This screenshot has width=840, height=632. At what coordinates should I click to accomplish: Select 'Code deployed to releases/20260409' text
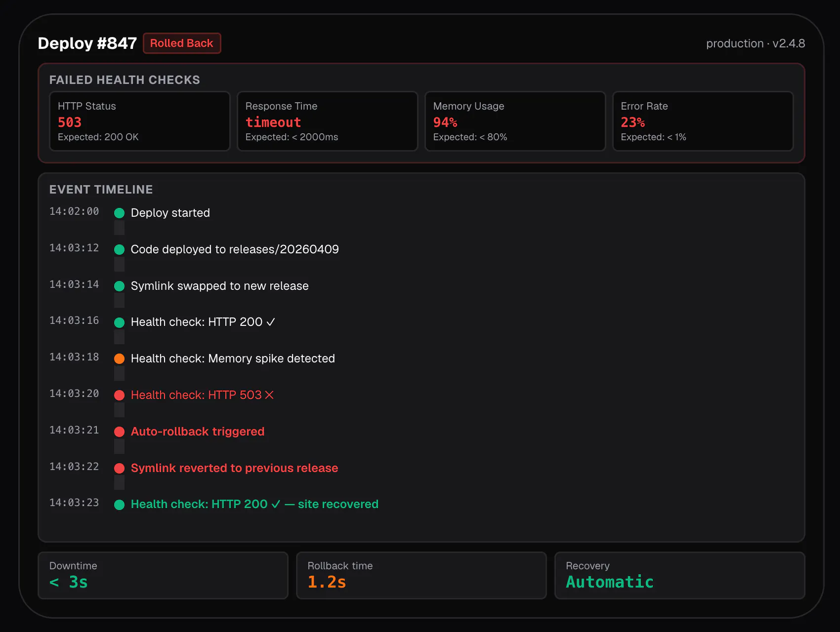pyautogui.click(x=235, y=249)
